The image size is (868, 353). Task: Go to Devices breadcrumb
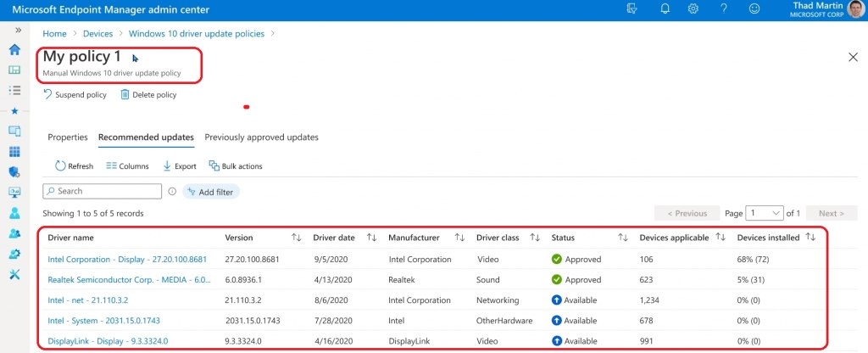tap(98, 34)
